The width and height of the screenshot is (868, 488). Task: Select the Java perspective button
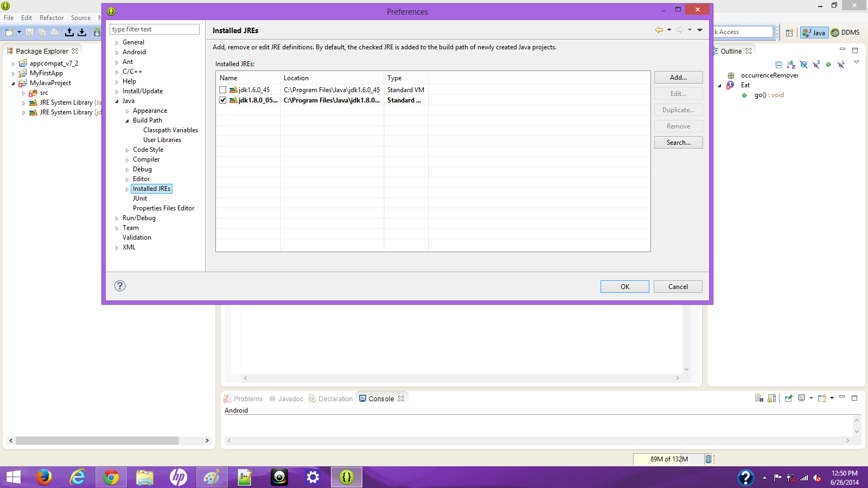[x=814, y=33]
